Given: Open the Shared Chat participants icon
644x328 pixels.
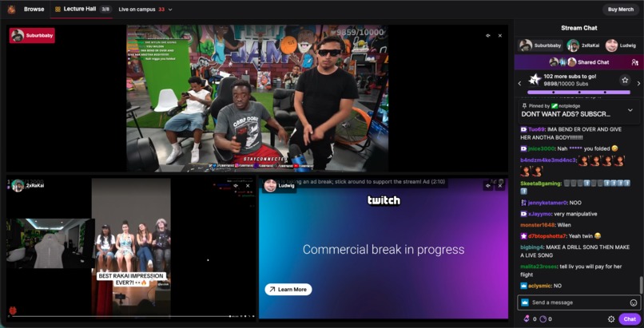Looking at the screenshot, I should click(634, 62).
